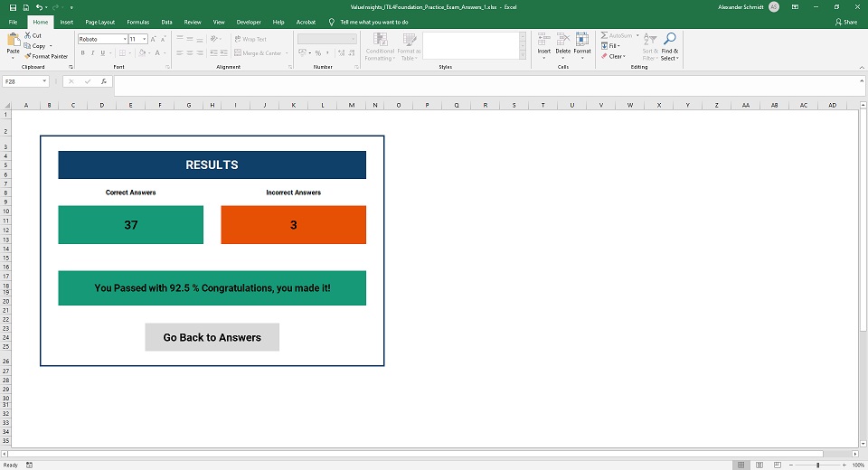Expand the Font group dialog launcher
The height and width of the screenshot is (470, 868).
click(167, 67)
